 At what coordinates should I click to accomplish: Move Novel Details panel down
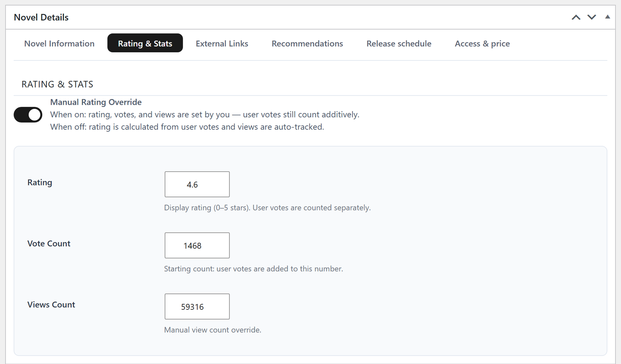(592, 17)
